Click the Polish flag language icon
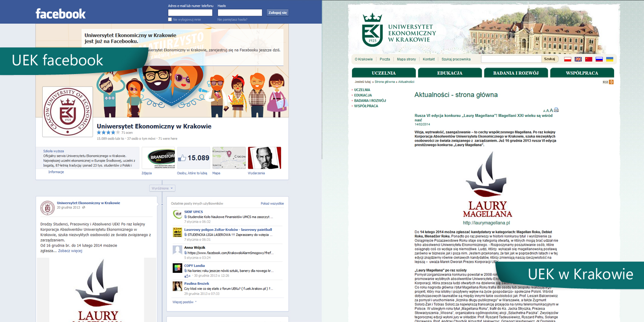This screenshot has height=322, width=644. click(567, 59)
